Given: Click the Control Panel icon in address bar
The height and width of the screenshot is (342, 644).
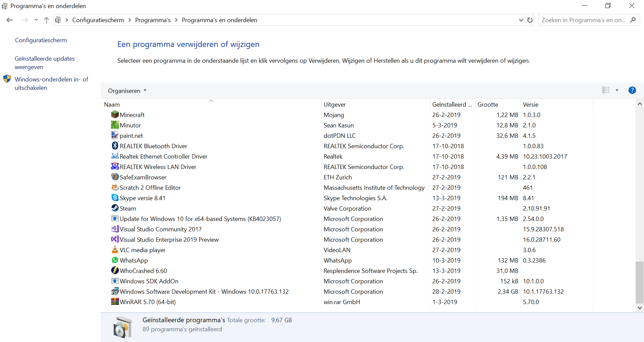Looking at the screenshot, I should (58, 20).
